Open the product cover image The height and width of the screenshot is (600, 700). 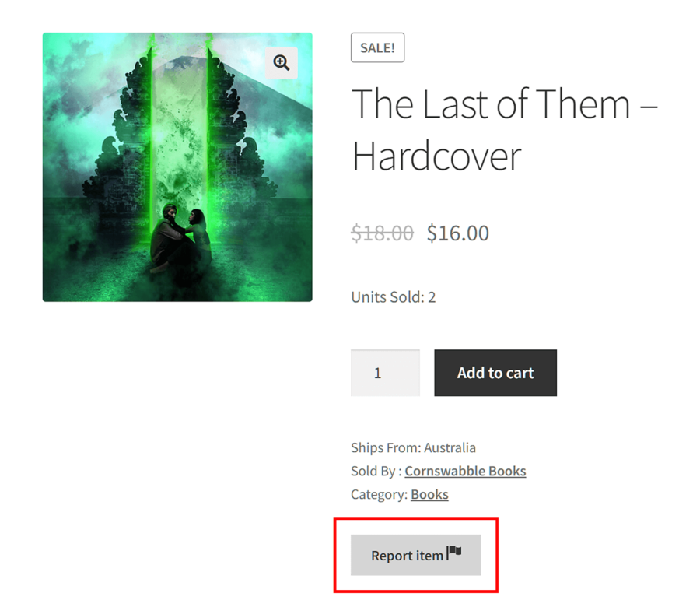(x=177, y=167)
